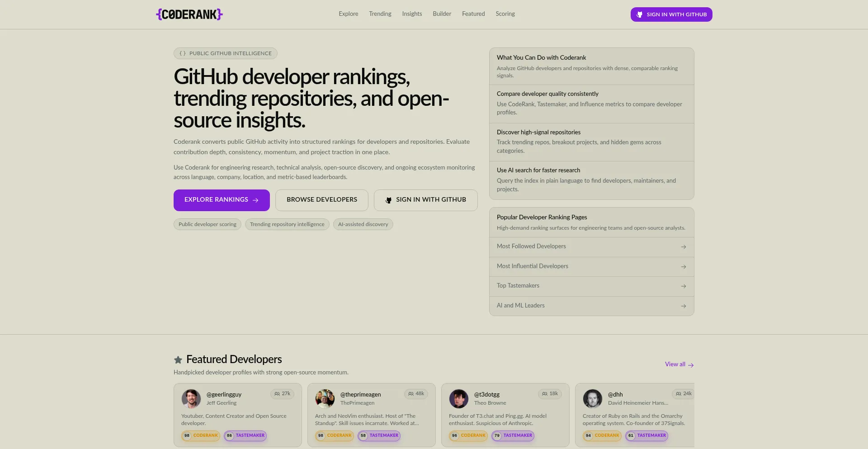Click the Coderank logo
Image resolution: width=868 pixels, height=449 pixels.
(x=189, y=14)
